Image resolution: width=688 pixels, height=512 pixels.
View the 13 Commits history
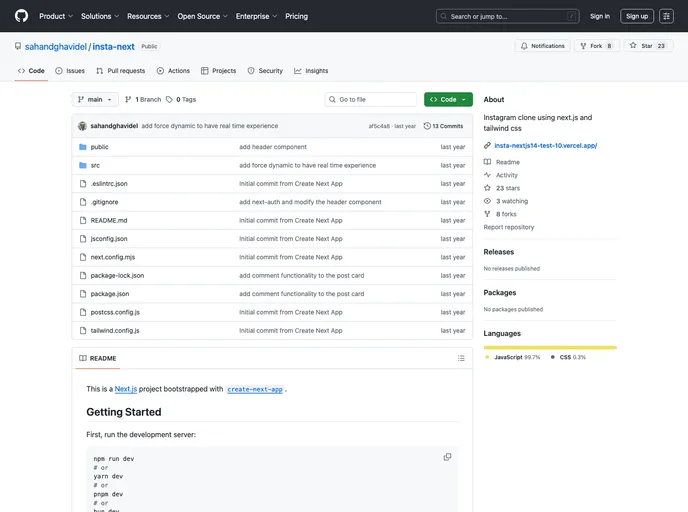click(x=443, y=126)
